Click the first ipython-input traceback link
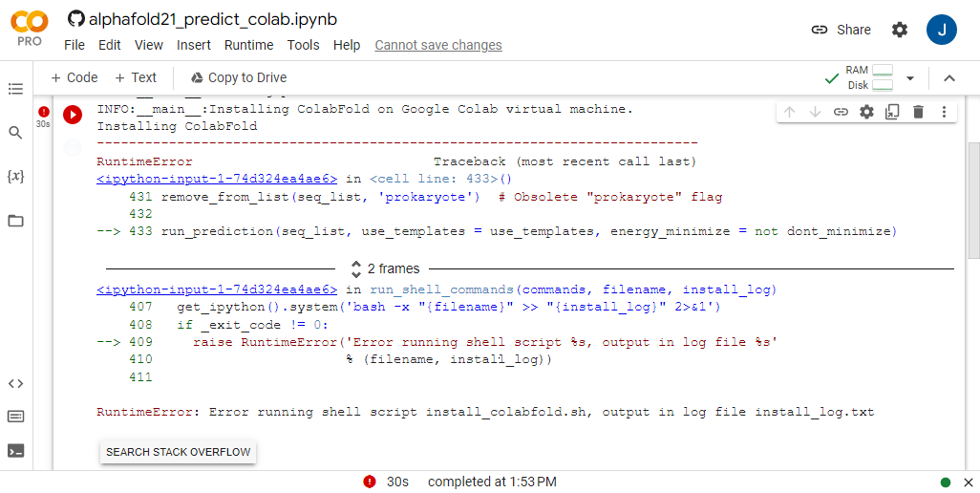This screenshot has height=493, width=980. click(217, 179)
